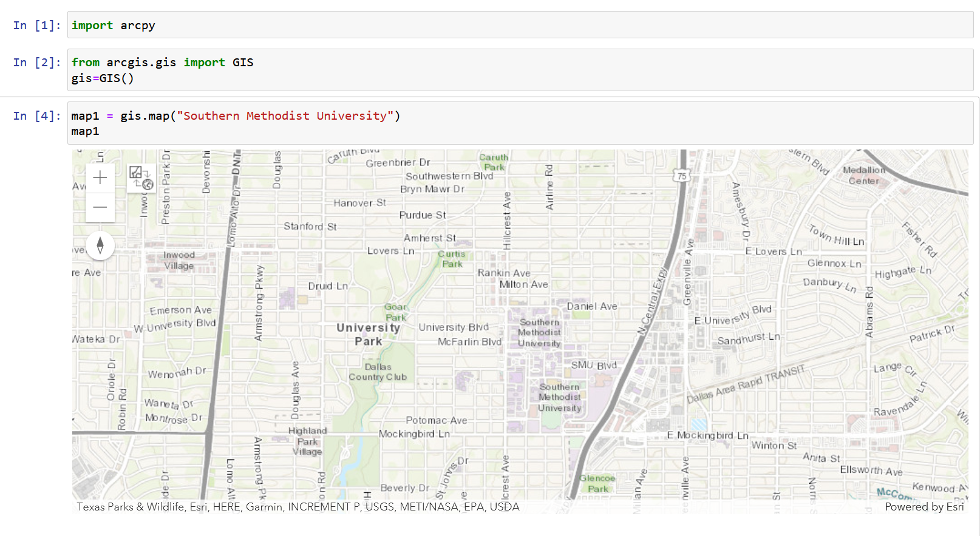Click the 'Curtis Park' map label
Viewport: 980px width, 536px height.
pyautogui.click(x=452, y=259)
